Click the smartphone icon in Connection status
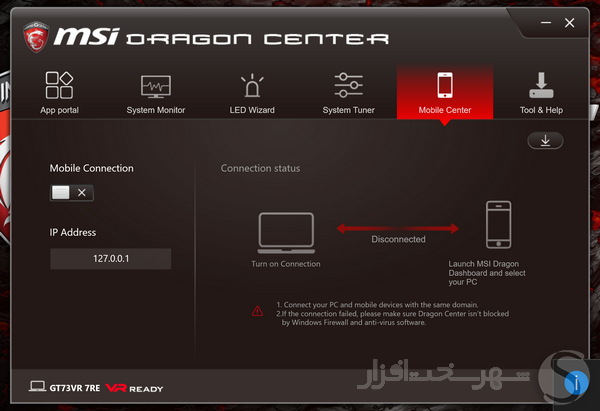600x411 pixels. click(x=498, y=225)
